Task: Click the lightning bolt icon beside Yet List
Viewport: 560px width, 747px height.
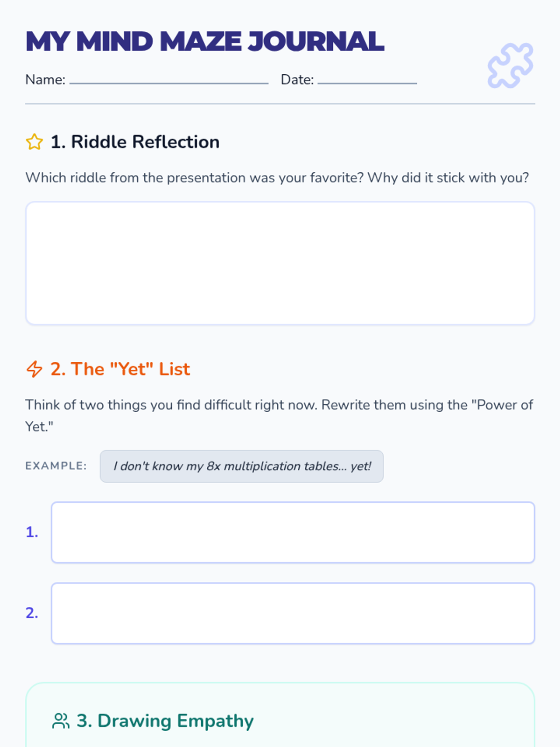Action: [x=35, y=369]
